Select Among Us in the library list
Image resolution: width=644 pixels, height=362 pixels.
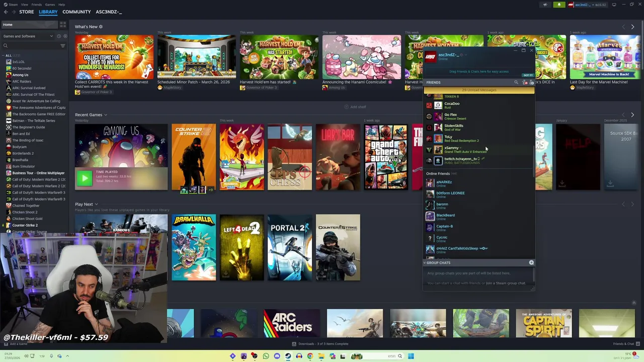(x=20, y=75)
